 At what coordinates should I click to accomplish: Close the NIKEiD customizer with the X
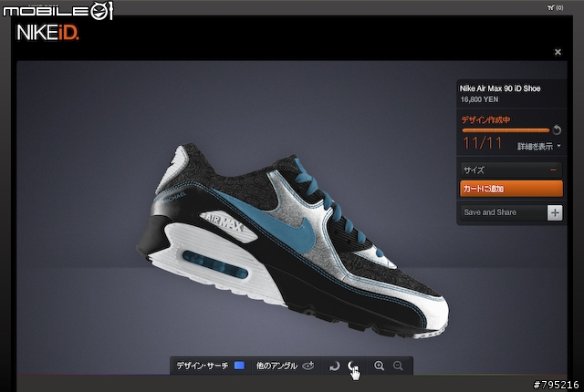coord(558,52)
